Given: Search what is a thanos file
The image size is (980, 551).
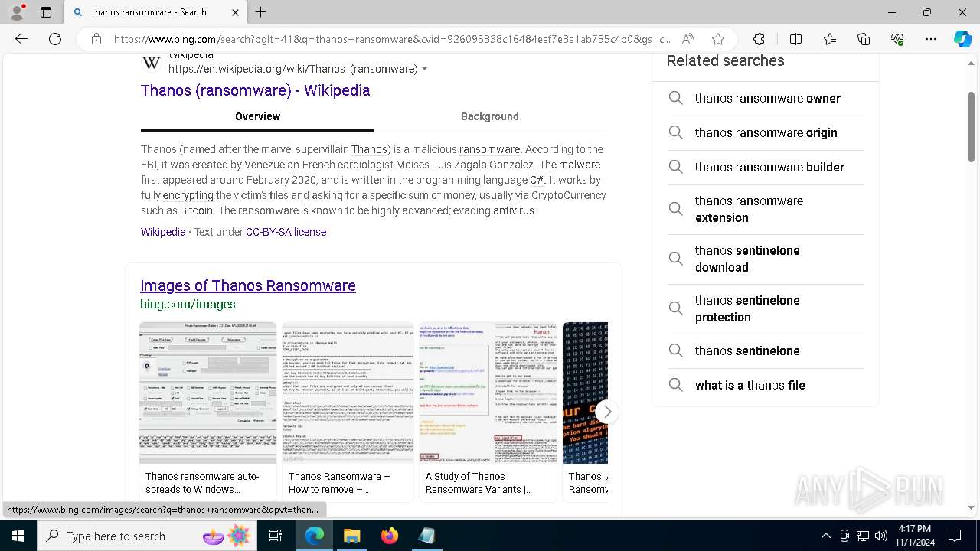Looking at the screenshot, I should tap(766, 385).
